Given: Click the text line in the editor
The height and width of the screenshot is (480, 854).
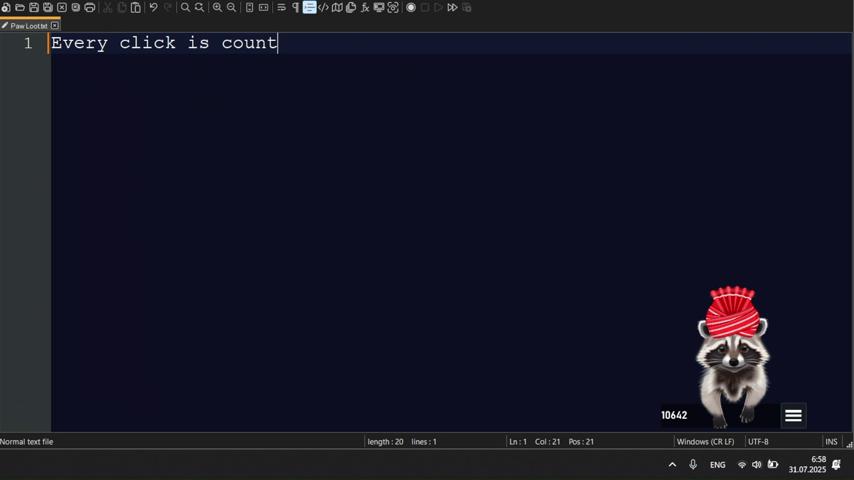Looking at the screenshot, I should tap(165, 43).
